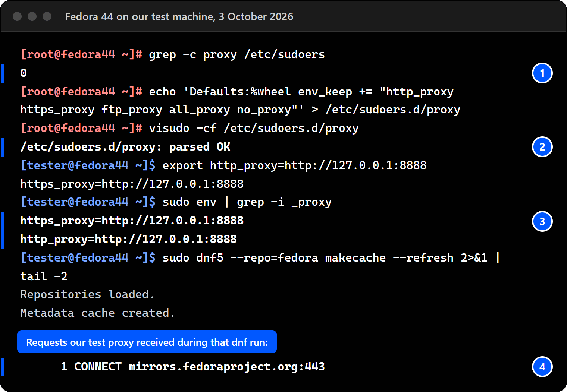
Task: Click the output '/etc/sudoers.d/proxy: parsed OK'
Action: [x=125, y=147]
